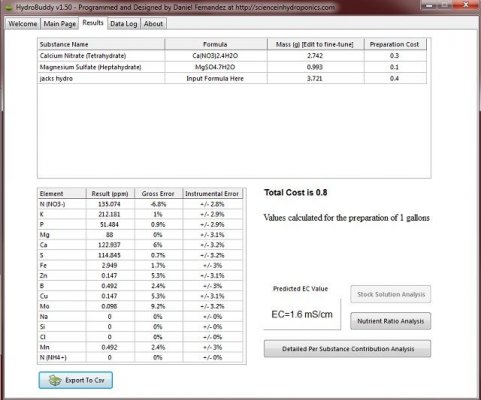Open Nutrient Ratio Analysis

[x=390, y=321]
